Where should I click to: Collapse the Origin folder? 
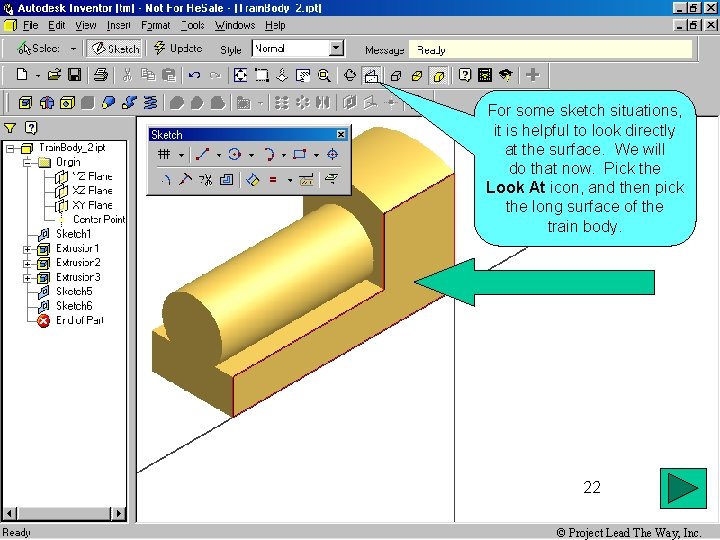pyautogui.click(x=27, y=162)
